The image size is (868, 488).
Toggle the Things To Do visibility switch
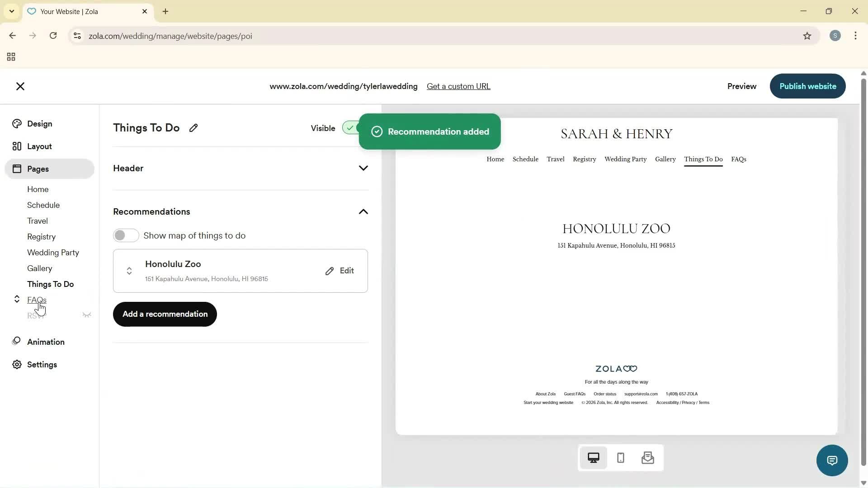(x=352, y=128)
